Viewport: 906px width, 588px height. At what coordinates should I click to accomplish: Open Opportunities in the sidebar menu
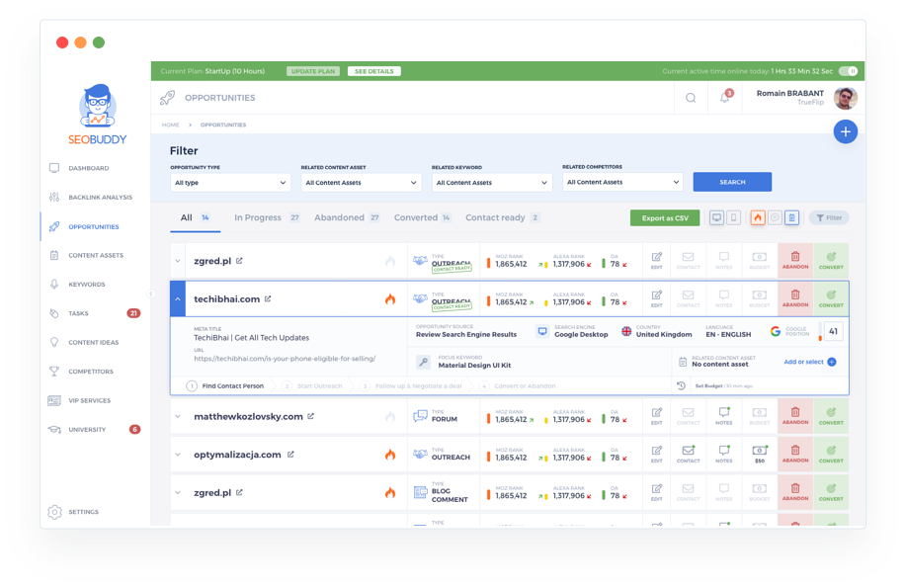tap(84, 226)
